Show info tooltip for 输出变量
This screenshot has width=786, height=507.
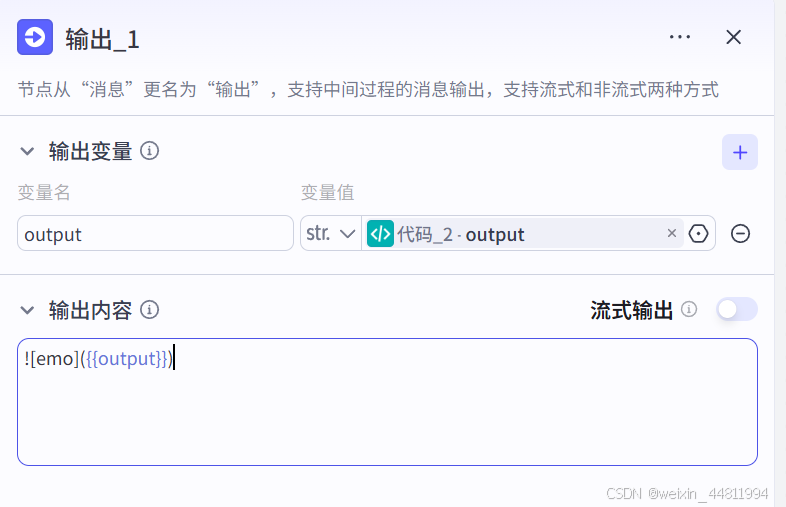click(x=149, y=150)
